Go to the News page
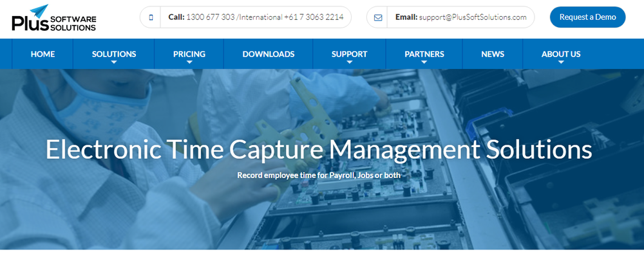644x270 pixels. coord(493,54)
